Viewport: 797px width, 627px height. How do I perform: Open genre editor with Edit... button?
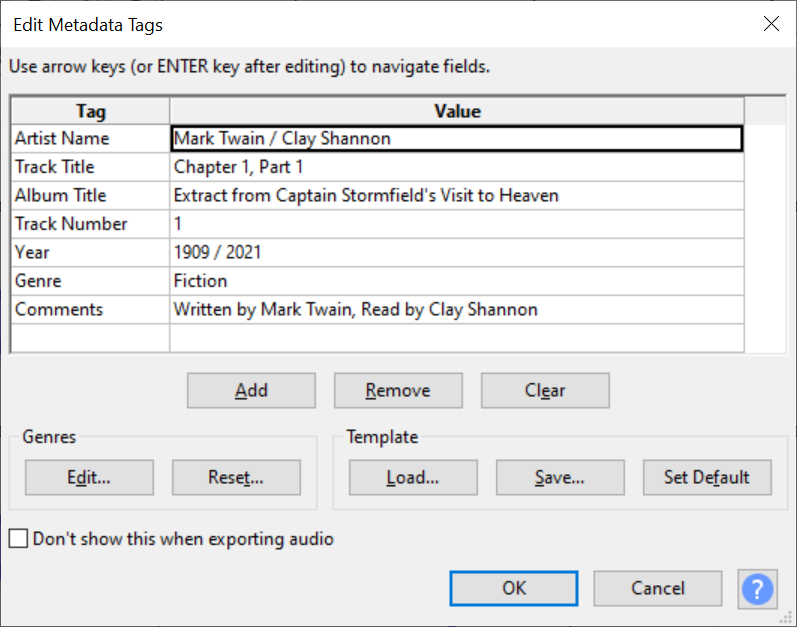pyautogui.click(x=89, y=477)
